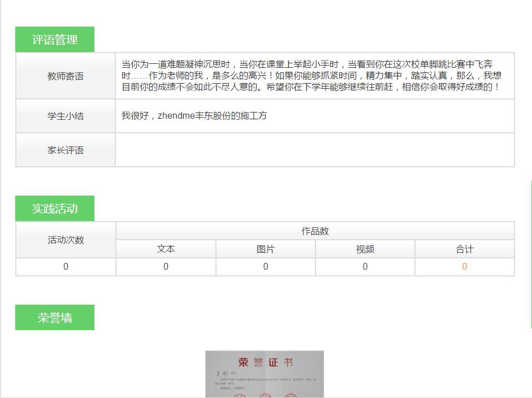The image size is (532, 398).
Task: Click the 作品数 header cell
Action: [315, 231]
